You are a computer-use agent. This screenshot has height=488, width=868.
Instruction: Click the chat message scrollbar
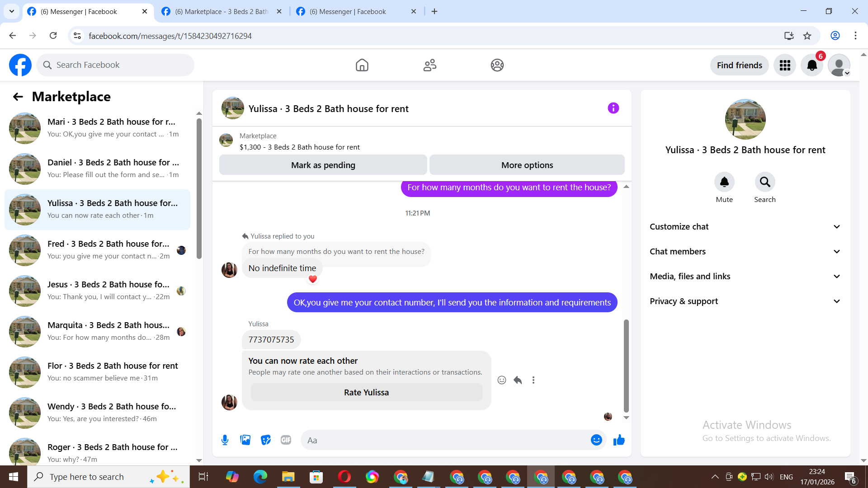pyautogui.click(x=626, y=366)
